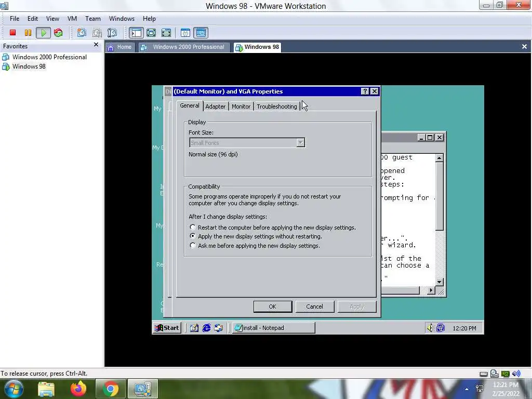This screenshot has height=399, width=532.
Task: Close the VGA Properties dialog
Action: point(374,91)
